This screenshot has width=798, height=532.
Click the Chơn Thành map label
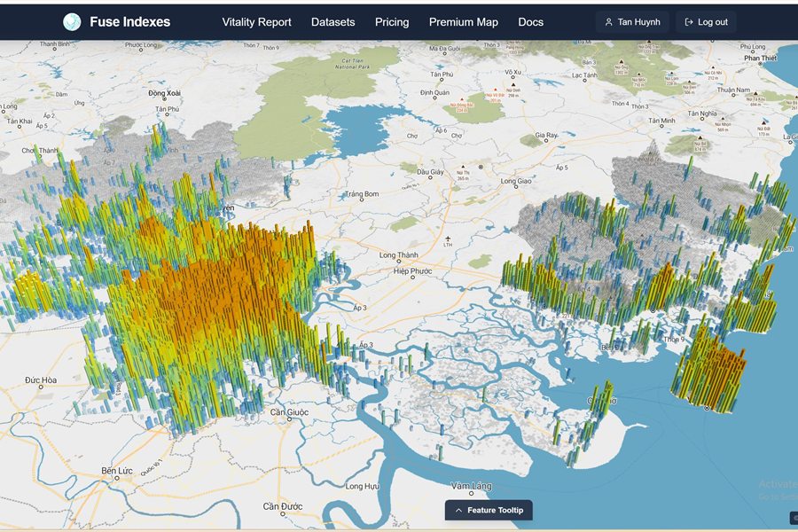(40, 151)
